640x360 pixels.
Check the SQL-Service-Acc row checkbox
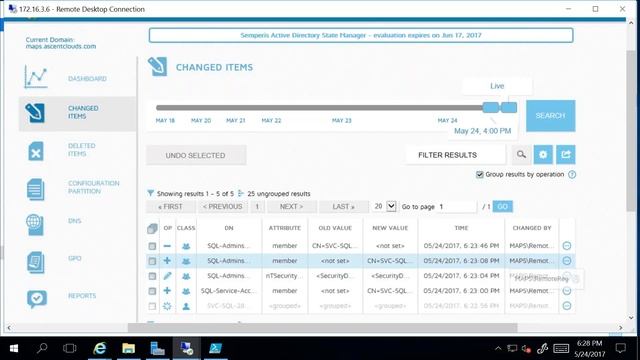(x=152, y=291)
